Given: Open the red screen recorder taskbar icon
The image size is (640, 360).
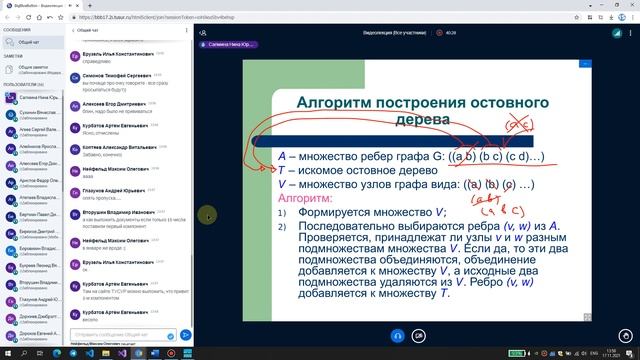Looking at the screenshot, I should pyautogui.click(x=171, y=353).
